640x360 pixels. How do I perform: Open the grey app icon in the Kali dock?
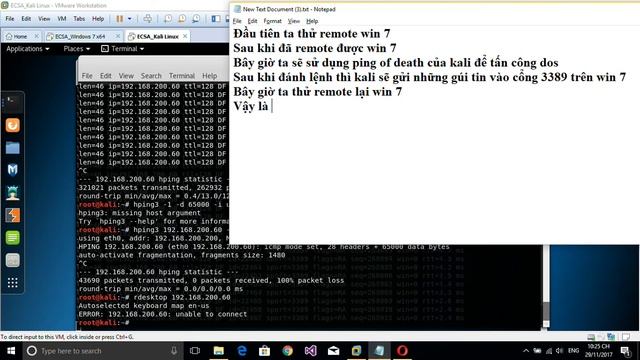[x=12, y=260]
